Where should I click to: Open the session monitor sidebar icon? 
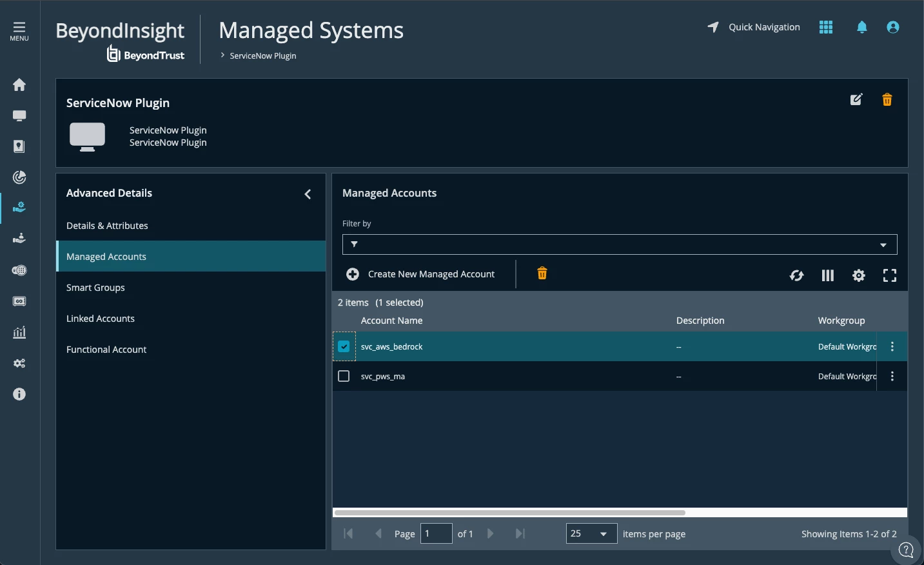coord(19,301)
